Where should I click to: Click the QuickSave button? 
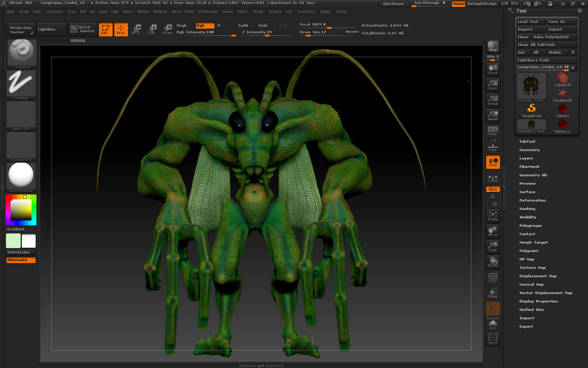(394, 4)
